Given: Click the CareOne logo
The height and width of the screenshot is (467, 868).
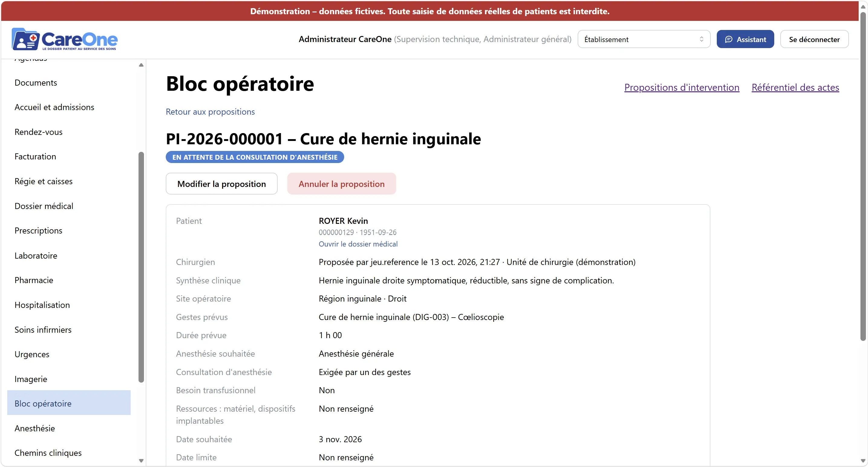Looking at the screenshot, I should click(64, 39).
